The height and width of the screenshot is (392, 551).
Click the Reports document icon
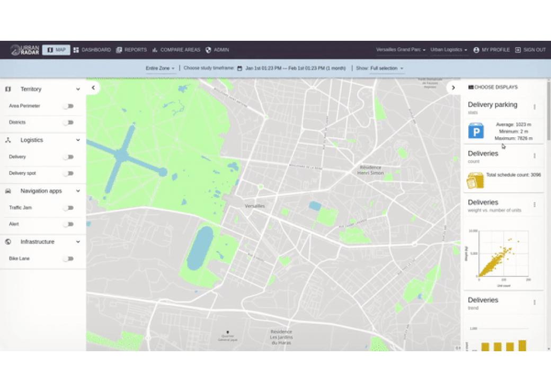(119, 50)
